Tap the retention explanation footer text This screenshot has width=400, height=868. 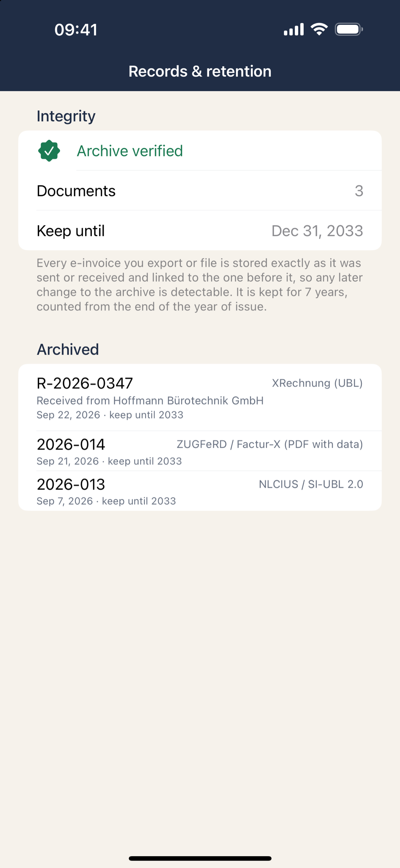(x=200, y=285)
